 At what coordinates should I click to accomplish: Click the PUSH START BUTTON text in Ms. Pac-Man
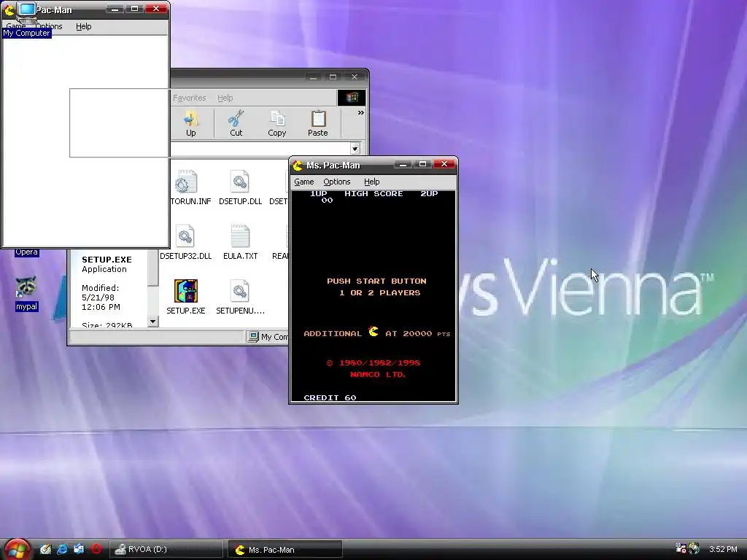click(376, 281)
